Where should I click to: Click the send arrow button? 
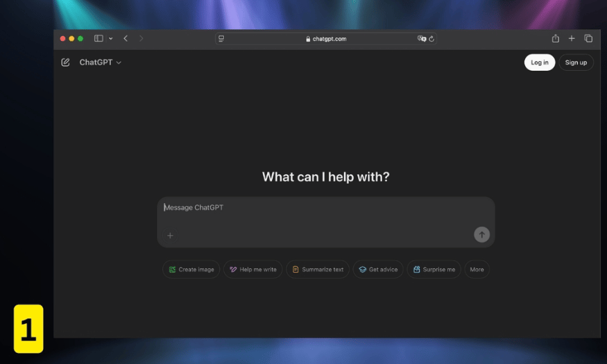point(481,234)
